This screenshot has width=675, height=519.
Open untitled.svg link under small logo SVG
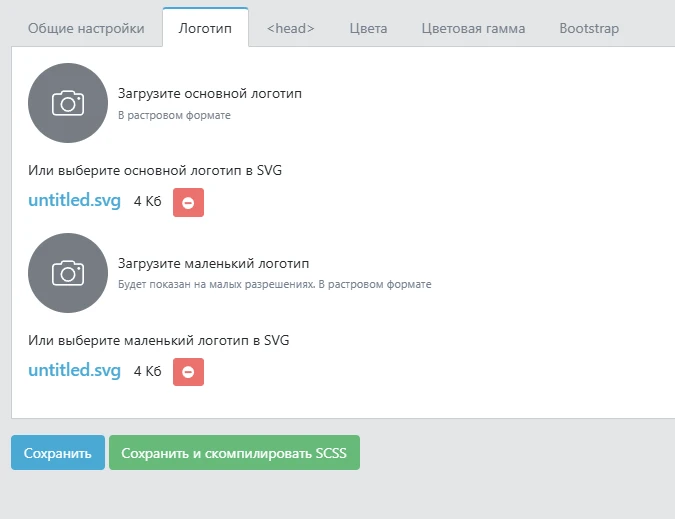pyautogui.click(x=74, y=371)
